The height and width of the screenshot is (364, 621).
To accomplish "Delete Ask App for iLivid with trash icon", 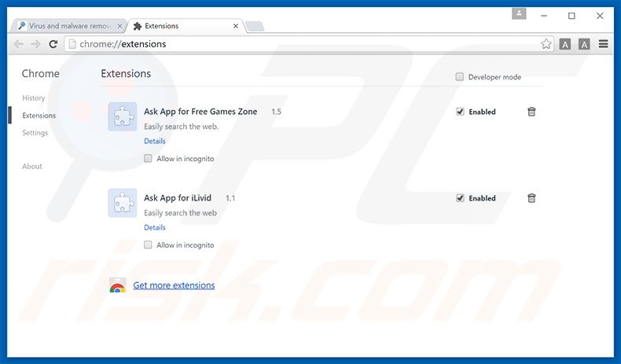I will coord(531,198).
